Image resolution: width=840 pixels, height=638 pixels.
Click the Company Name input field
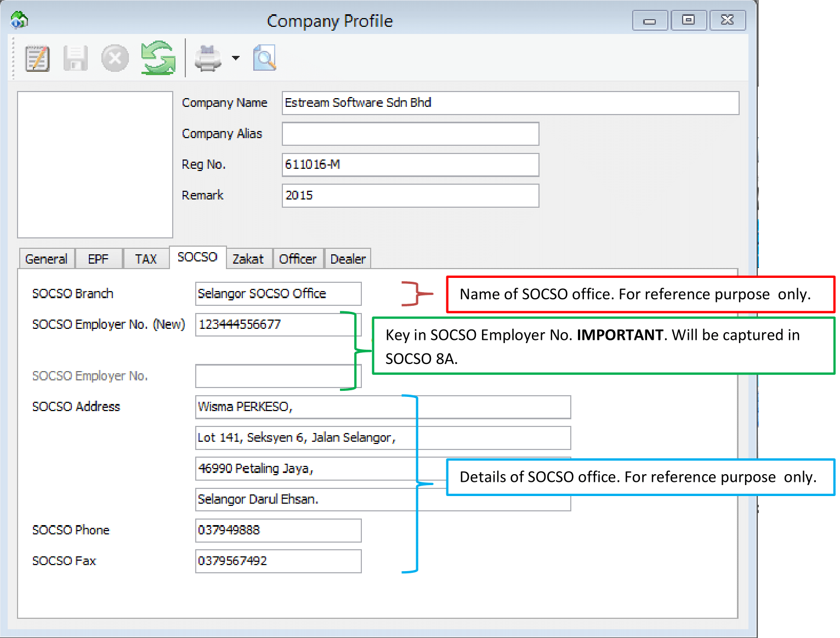click(510, 103)
